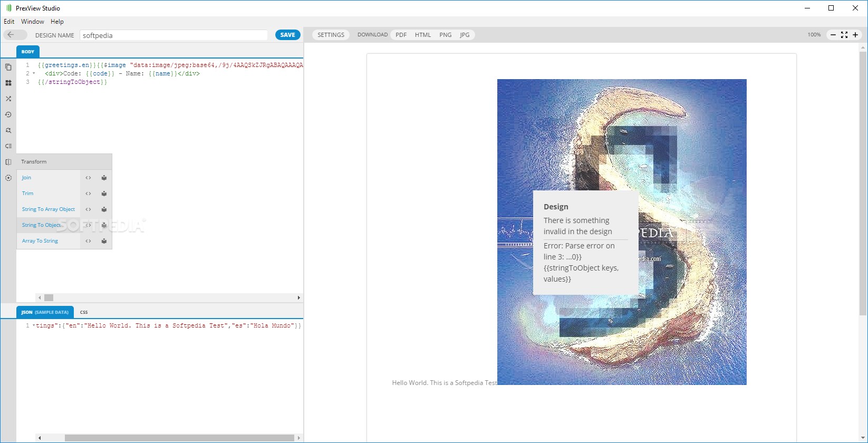This screenshot has width=868, height=443.
Task: Open the Window menu
Action: click(x=32, y=22)
